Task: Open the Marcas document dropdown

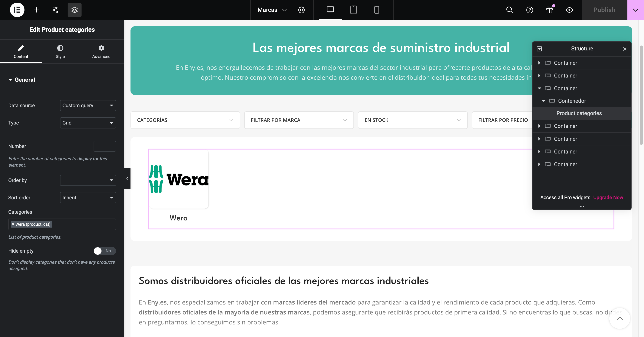Action: (x=272, y=10)
